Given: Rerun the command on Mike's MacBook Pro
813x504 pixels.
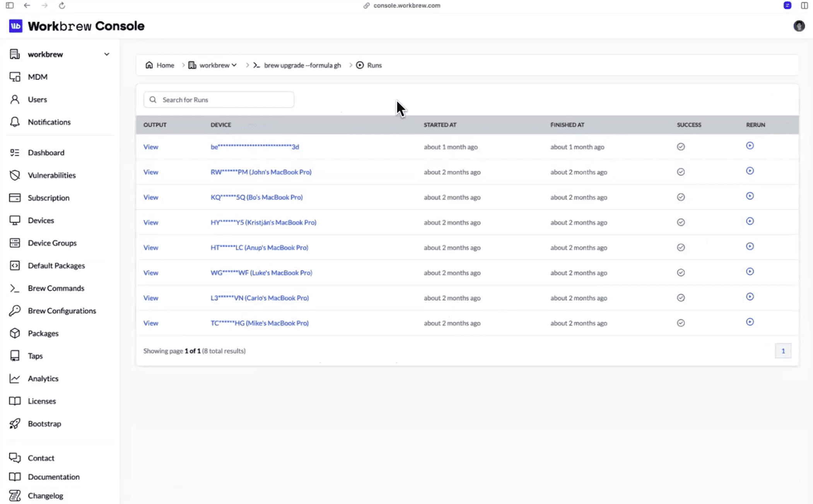Looking at the screenshot, I should point(750,322).
